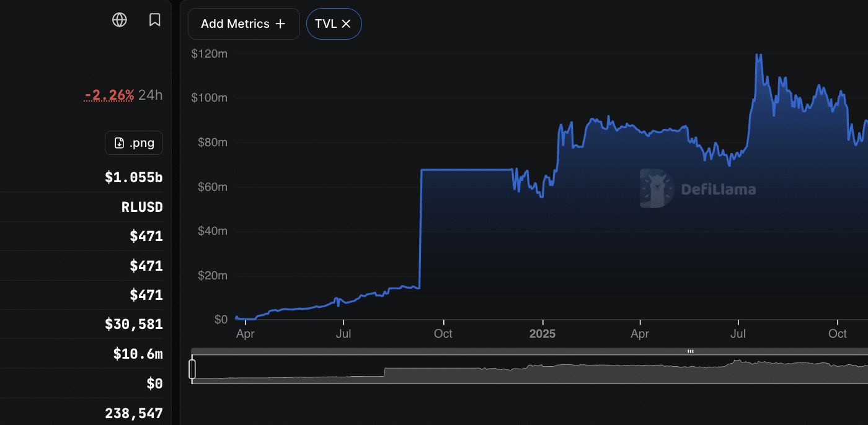Select the $1.055b value
868x425 pixels.
coord(134,178)
